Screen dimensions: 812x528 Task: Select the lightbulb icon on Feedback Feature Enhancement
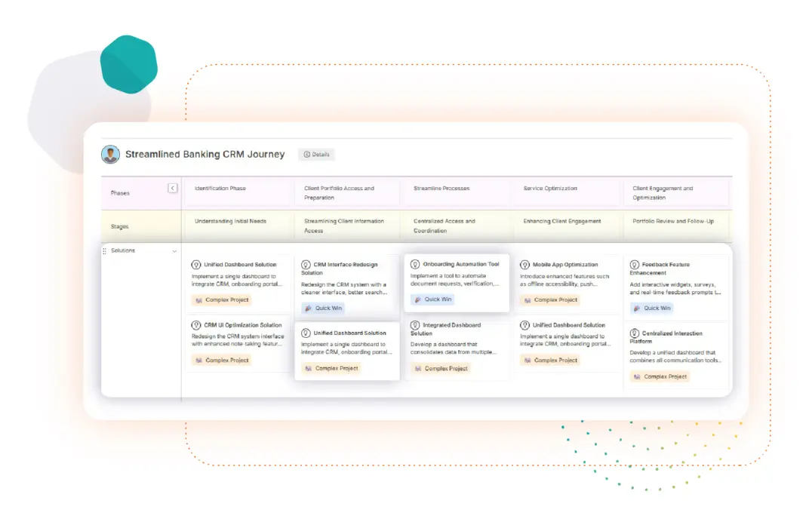coord(634,265)
